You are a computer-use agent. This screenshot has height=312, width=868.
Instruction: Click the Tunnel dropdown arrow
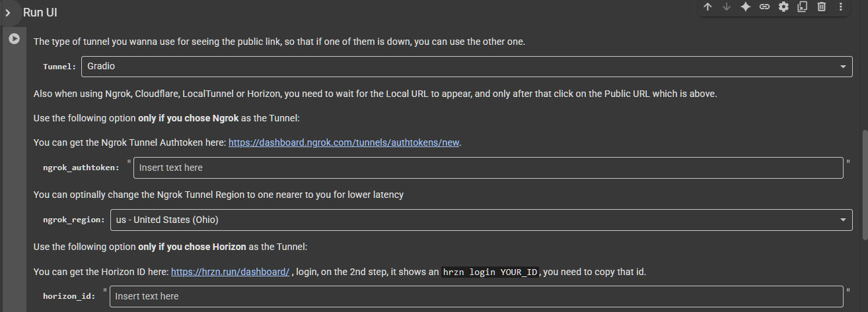tap(842, 67)
